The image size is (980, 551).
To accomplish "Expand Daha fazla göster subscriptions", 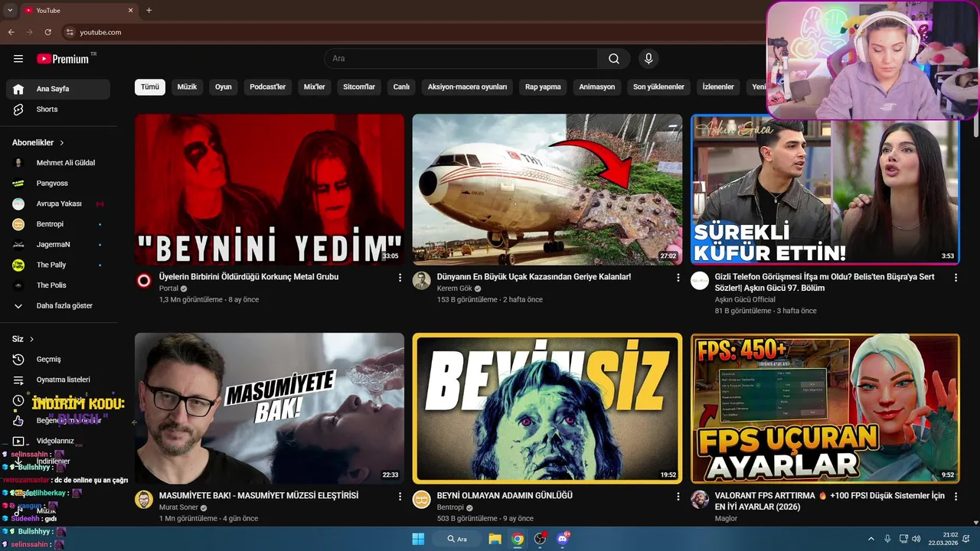I will 58,305.
